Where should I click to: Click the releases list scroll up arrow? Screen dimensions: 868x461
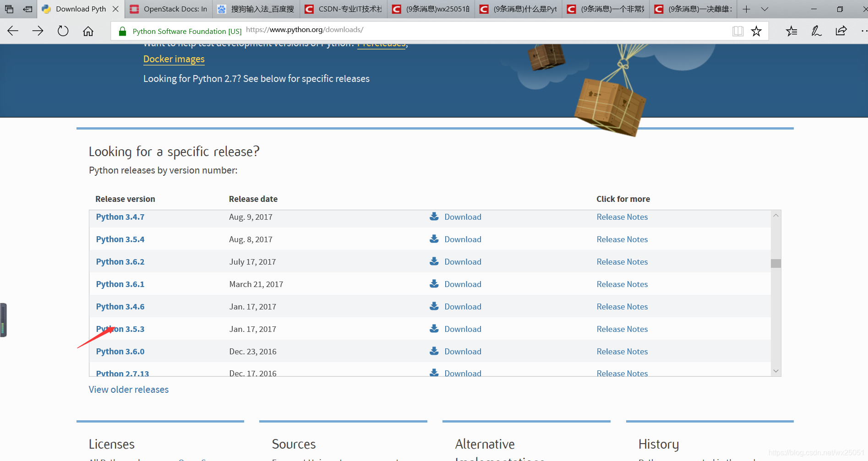click(775, 215)
